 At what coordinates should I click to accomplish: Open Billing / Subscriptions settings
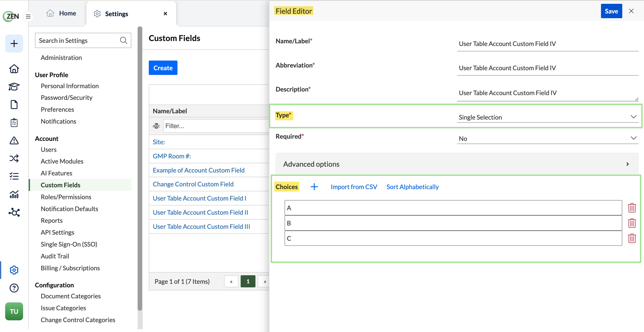point(70,268)
